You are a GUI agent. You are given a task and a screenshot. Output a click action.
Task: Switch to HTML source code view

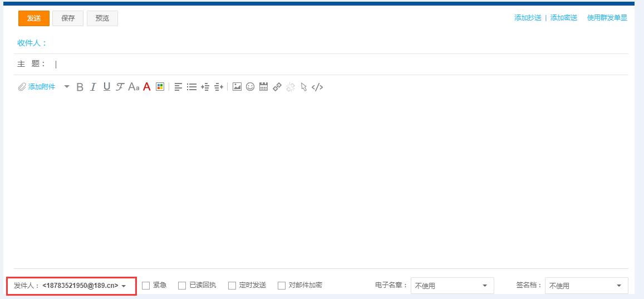(x=317, y=87)
